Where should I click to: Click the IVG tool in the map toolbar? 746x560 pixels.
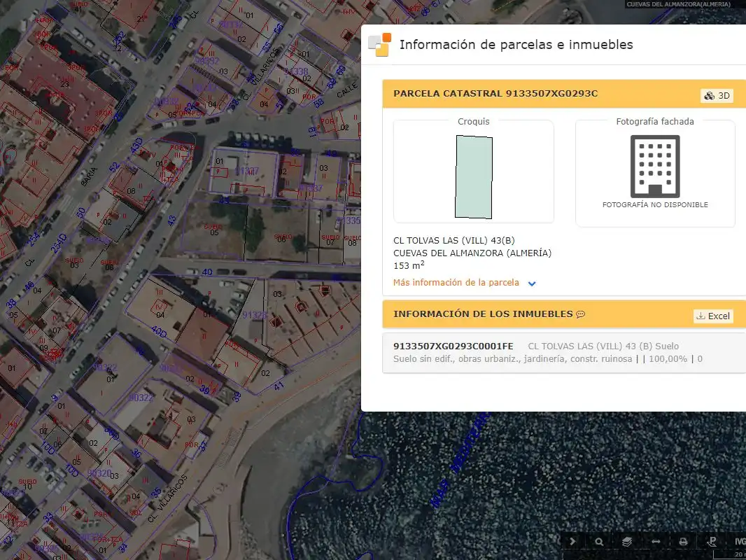click(740, 541)
